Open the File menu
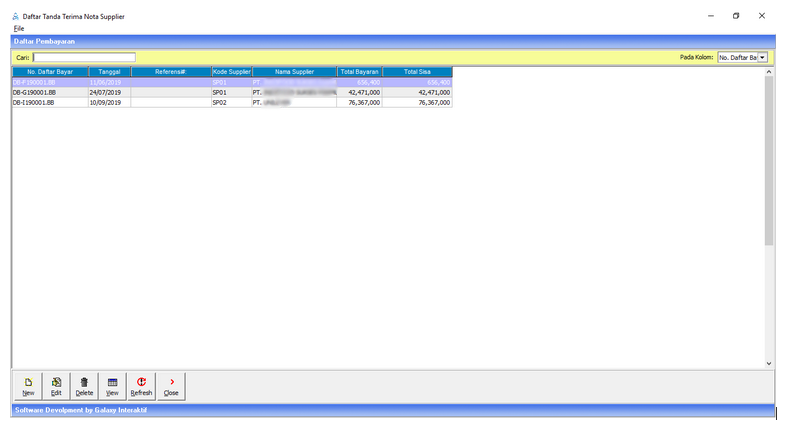Viewport: 787px width, 426px height. click(x=18, y=28)
